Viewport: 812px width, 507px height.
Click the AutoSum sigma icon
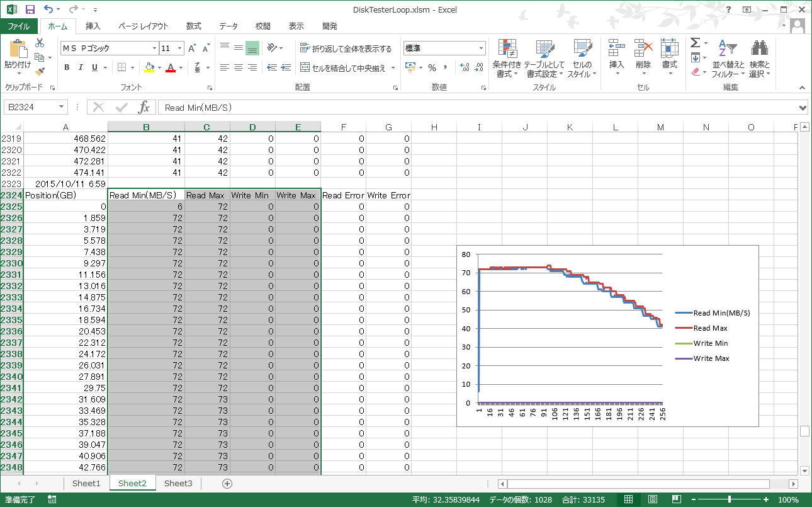[x=695, y=43]
